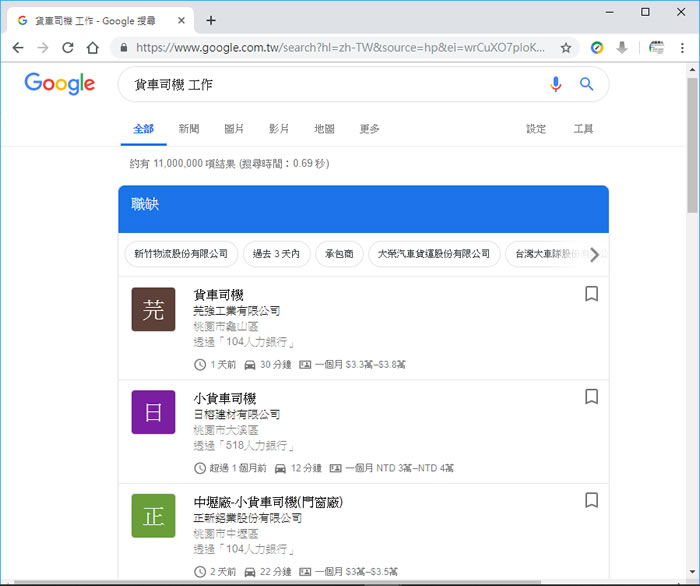Click the 芫強工業有限公司 company name
700x586 pixels.
[237, 311]
